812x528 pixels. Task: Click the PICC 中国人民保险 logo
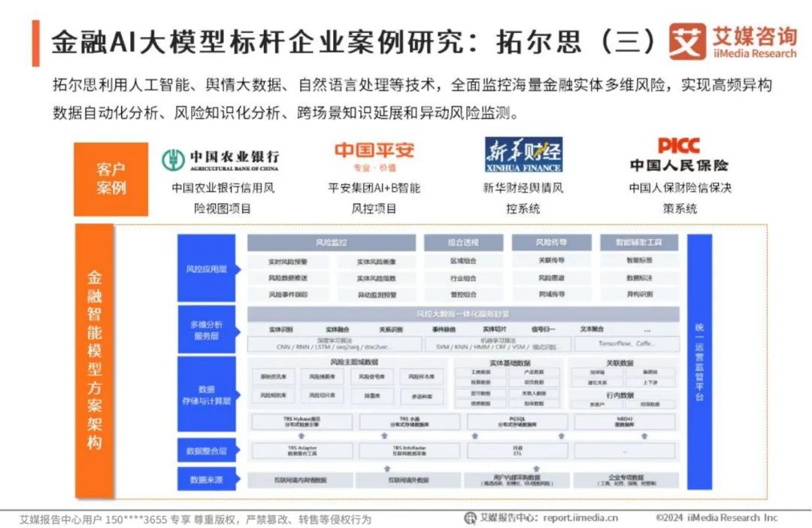[x=679, y=154]
